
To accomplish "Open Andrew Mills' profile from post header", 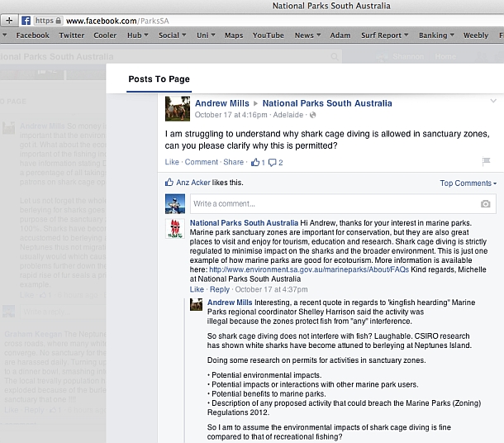I will (x=221, y=103).
